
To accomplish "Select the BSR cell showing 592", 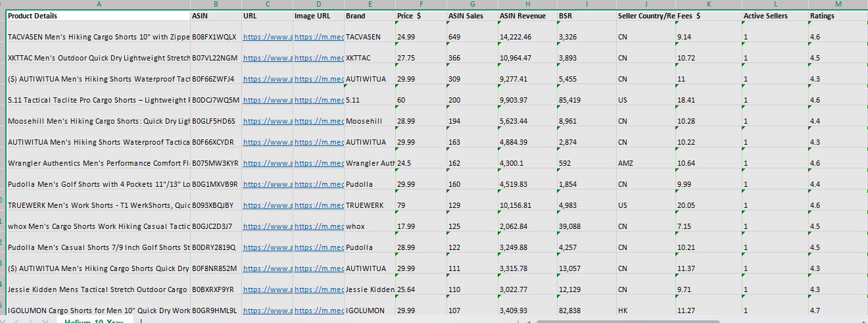I will (x=587, y=158).
